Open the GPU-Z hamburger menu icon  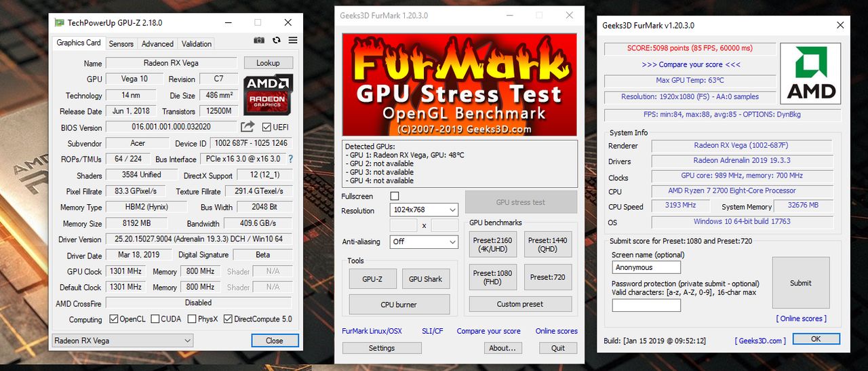tap(293, 41)
